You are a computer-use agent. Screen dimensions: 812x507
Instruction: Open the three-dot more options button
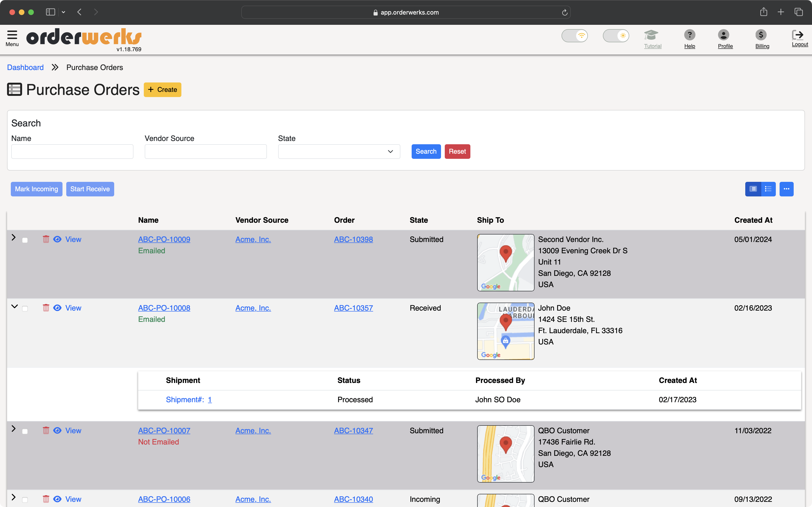pos(786,189)
